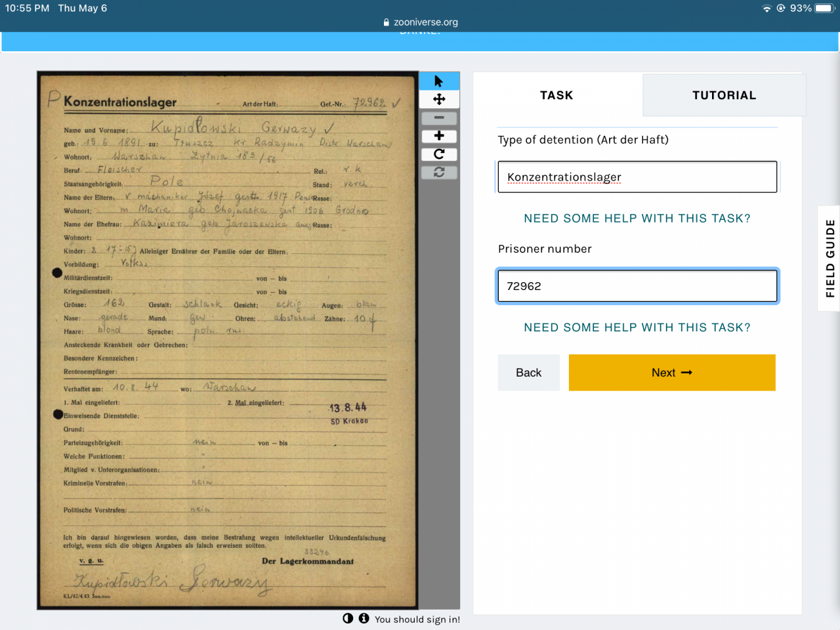Invert image colors with contrast icon
Viewport: 840px width, 630px height.
348,618
